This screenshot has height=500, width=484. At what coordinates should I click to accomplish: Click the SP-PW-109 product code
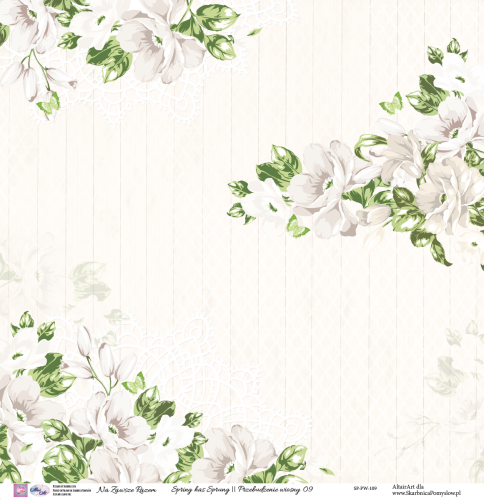[365, 488]
